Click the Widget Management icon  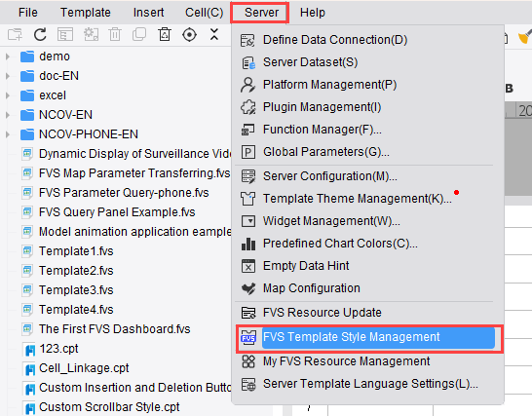tap(248, 221)
